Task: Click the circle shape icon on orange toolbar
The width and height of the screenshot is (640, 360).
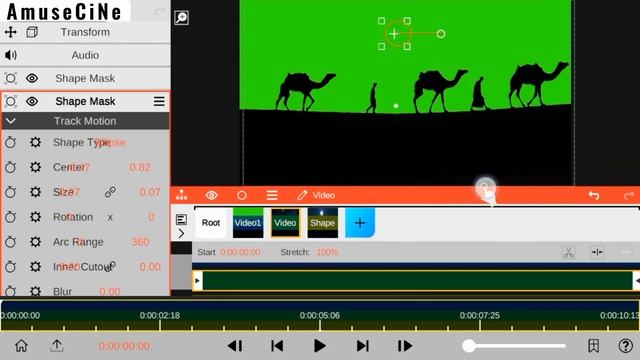Action: click(x=242, y=196)
